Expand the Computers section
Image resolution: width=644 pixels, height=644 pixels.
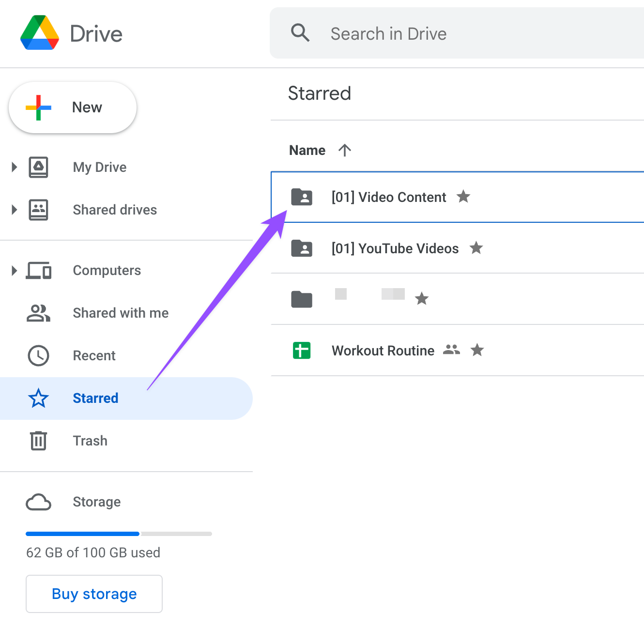(14, 270)
